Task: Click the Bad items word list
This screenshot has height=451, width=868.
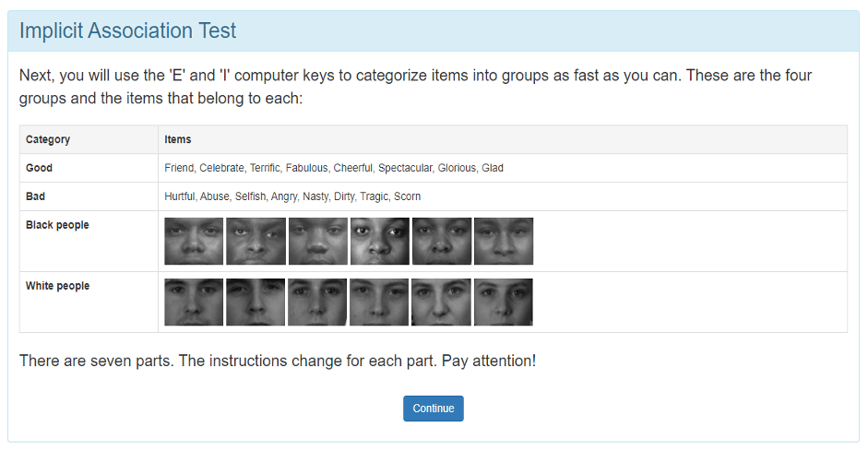Action: pyautogui.click(x=291, y=196)
